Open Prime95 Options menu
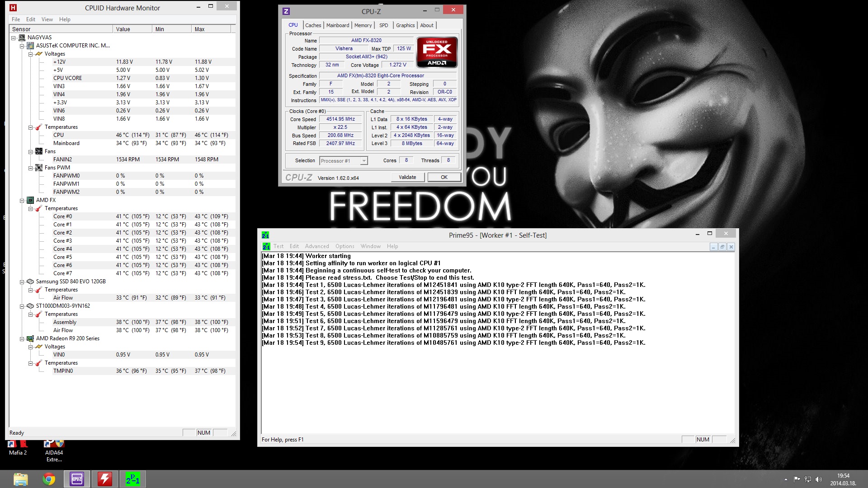This screenshot has width=868, height=488. point(344,246)
